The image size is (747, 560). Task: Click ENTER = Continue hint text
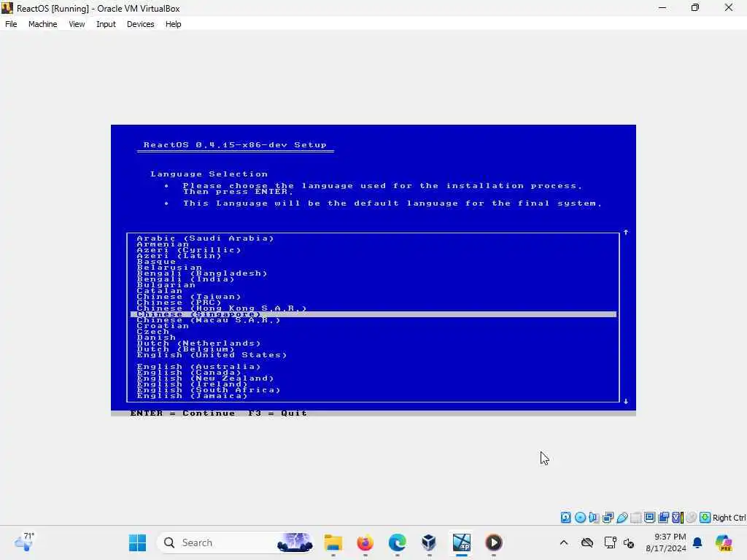click(x=182, y=413)
